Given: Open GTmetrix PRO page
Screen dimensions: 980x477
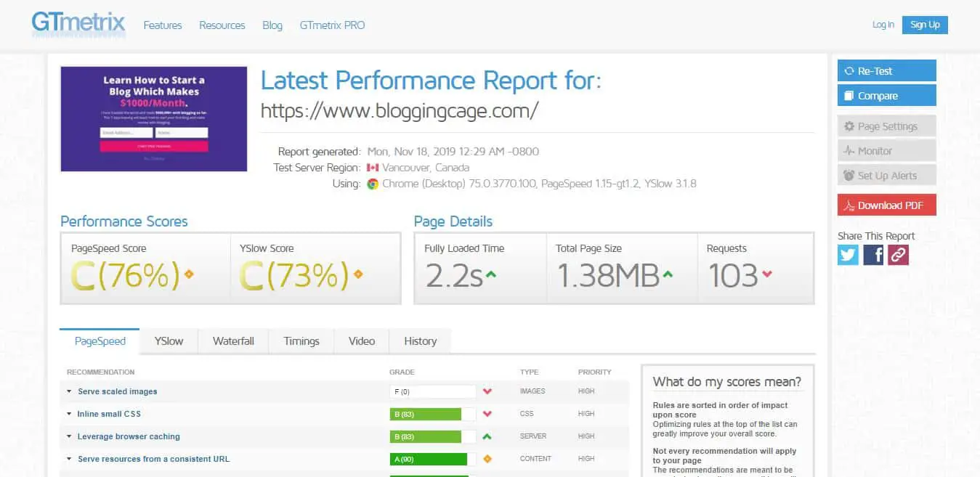Looking at the screenshot, I should pos(332,25).
